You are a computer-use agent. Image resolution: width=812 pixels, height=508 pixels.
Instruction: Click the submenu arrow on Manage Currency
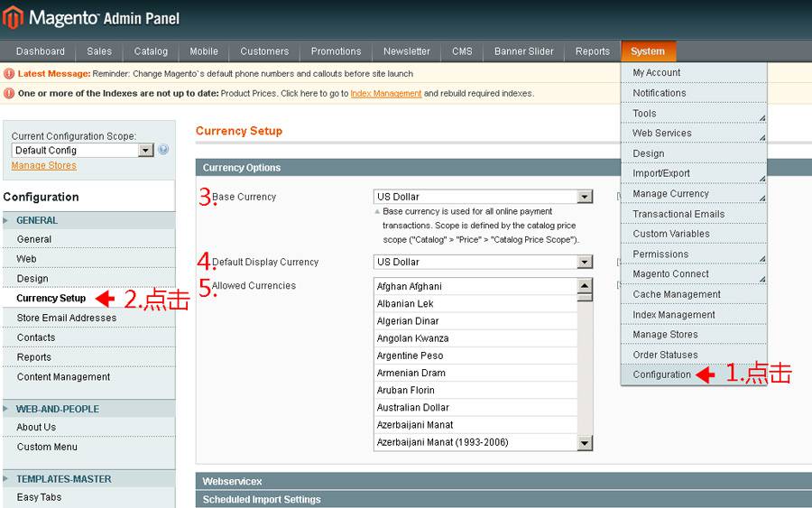761,198
